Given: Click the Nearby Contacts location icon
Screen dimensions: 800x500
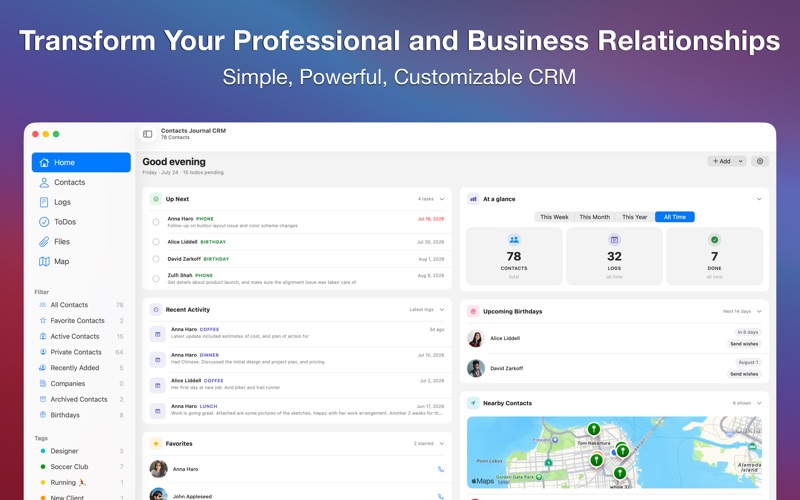Looking at the screenshot, I should coord(473,403).
